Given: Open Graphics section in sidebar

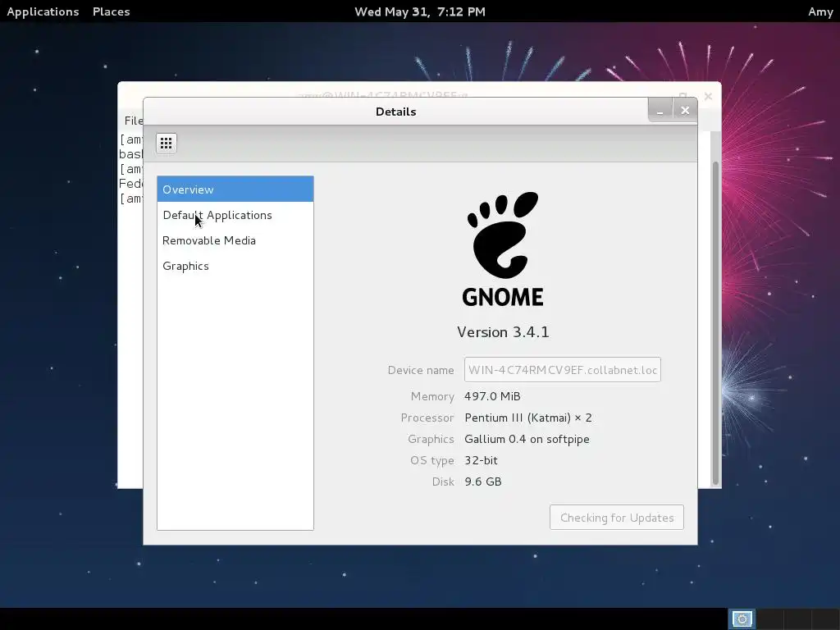Looking at the screenshot, I should tap(235, 267).
